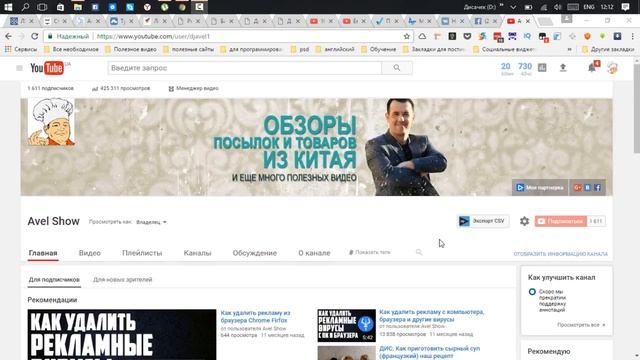Open the 5:42 ad-virus video thumbnail
This screenshot has width=640, height=360.
pyautogui.click(x=347, y=325)
